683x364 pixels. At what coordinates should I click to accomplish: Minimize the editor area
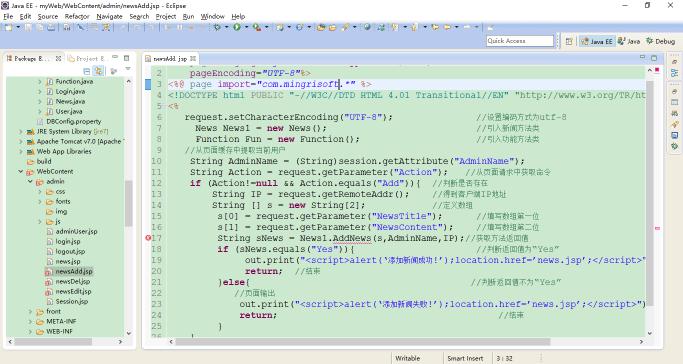[x=642, y=57]
